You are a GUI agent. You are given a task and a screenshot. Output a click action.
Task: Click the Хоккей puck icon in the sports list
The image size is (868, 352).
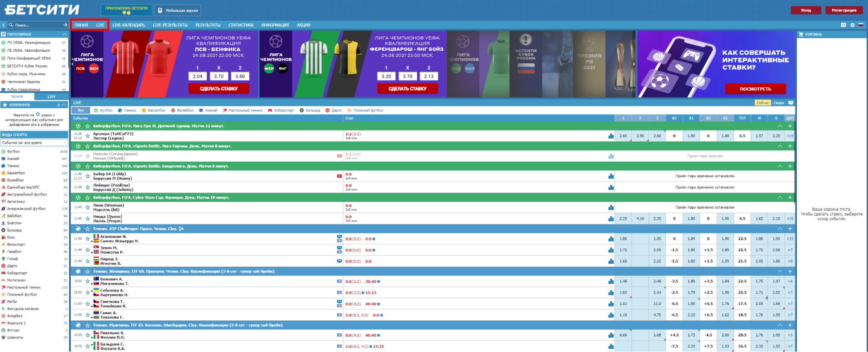3,159
